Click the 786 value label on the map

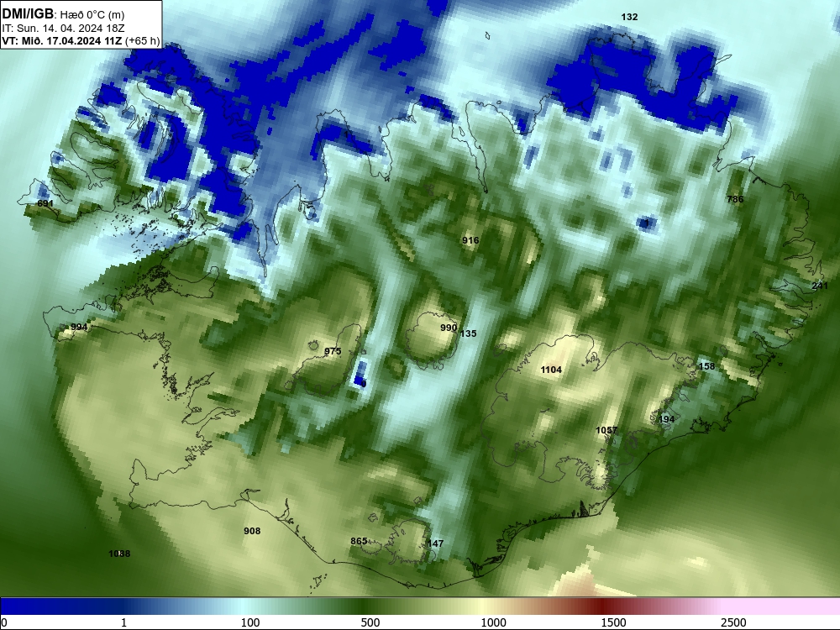pos(735,199)
